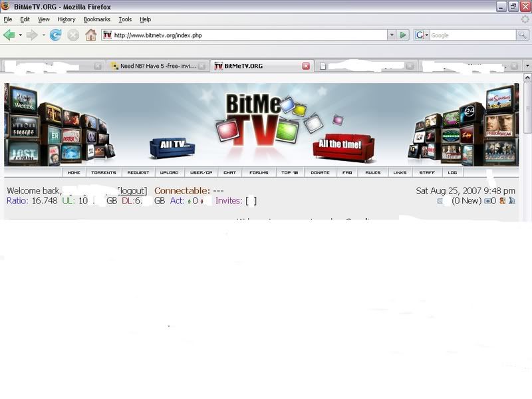Switch to the 'Need NB? Have 5 -free- invi...' tab
Screen dimensions: 532x399
[x=158, y=66]
